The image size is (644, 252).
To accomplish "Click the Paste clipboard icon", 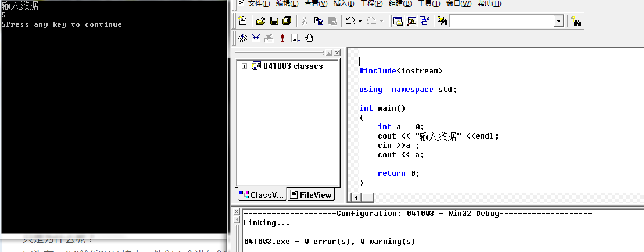I will point(332,21).
